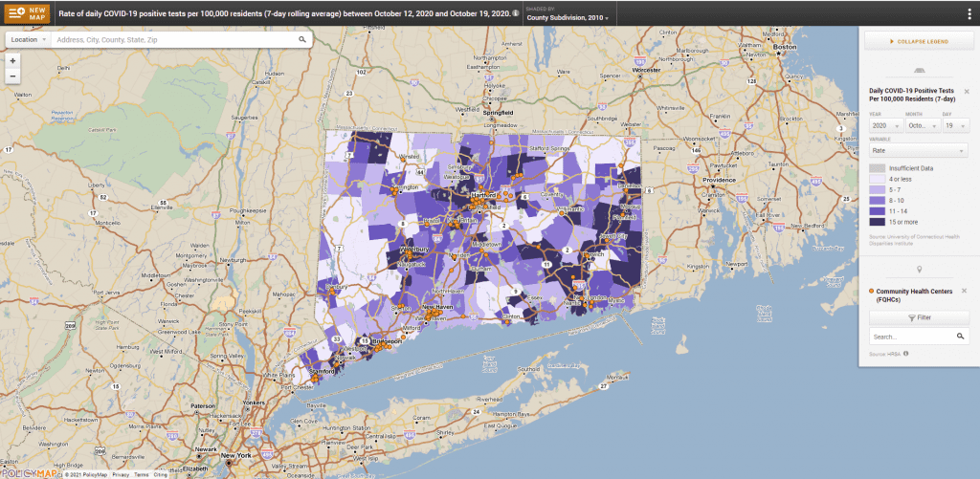Remove the COVID-19 Positive Tests layer
980x479 pixels.
pos(966,92)
